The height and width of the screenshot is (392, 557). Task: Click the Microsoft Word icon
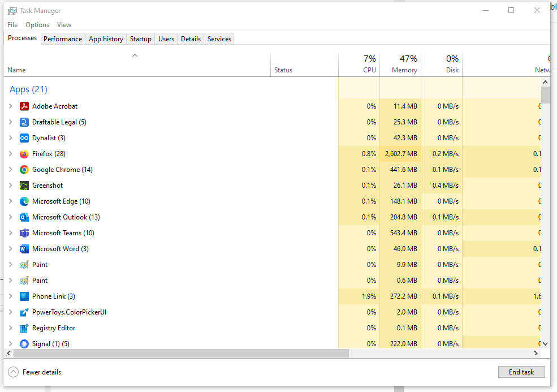tap(24, 249)
